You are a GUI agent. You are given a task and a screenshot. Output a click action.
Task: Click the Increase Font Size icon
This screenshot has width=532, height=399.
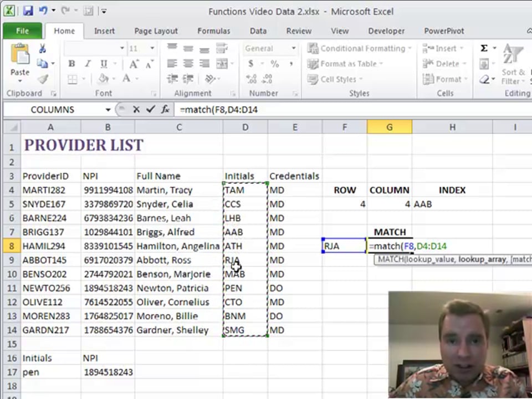[x=134, y=64]
